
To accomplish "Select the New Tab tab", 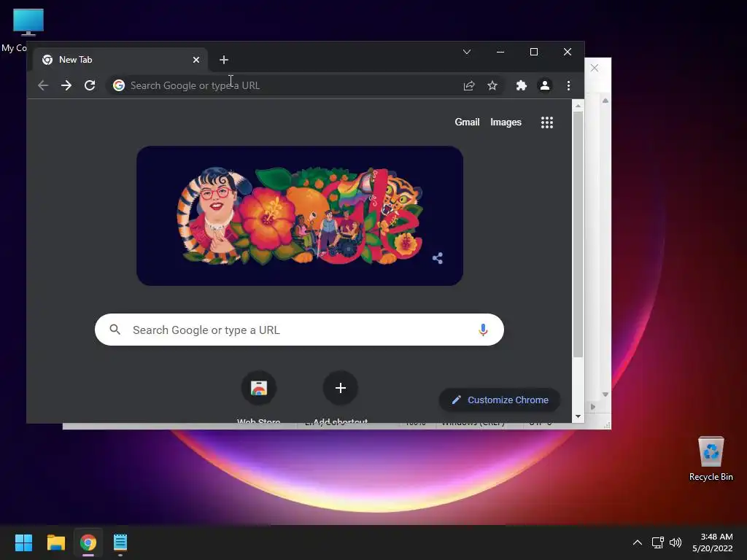I will pos(120,60).
